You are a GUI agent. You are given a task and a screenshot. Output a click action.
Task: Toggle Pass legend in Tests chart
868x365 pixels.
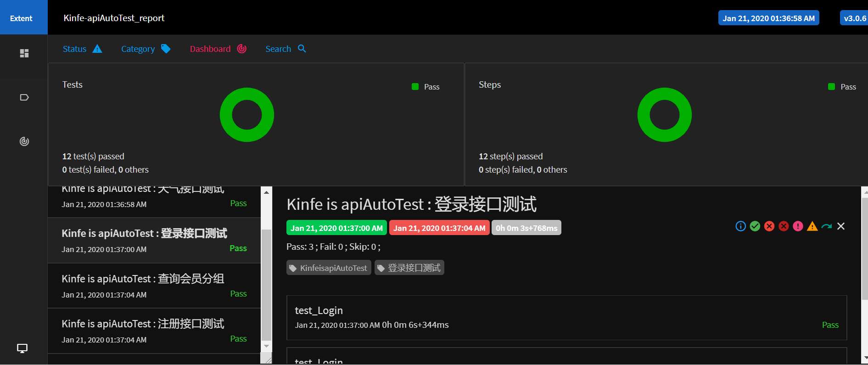coord(426,87)
